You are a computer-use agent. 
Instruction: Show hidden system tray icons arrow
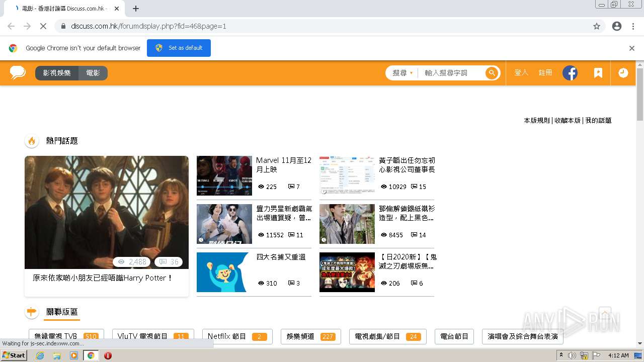tap(561, 355)
